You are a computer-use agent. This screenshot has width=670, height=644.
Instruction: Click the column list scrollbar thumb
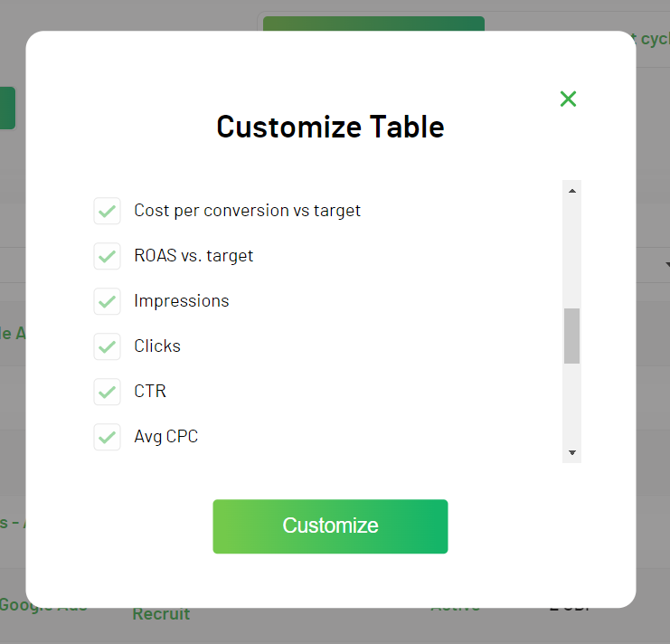(x=571, y=336)
